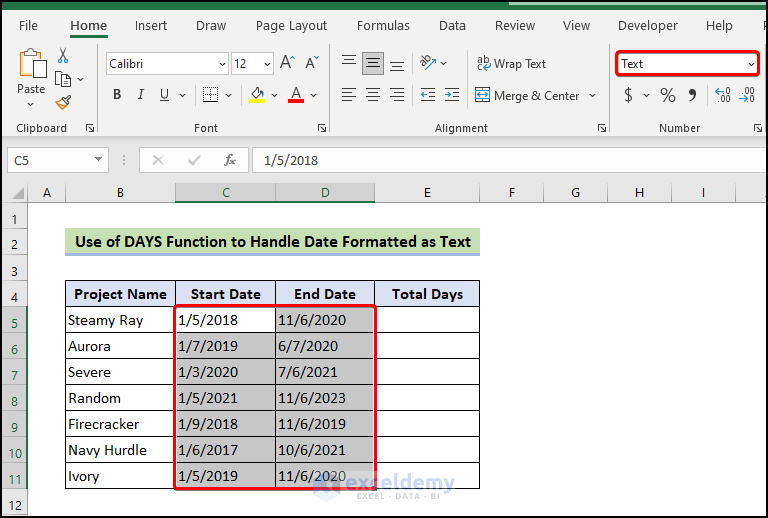Screen dimensions: 768x518
Task: Click the Increase Indent icon
Action: (451, 95)
